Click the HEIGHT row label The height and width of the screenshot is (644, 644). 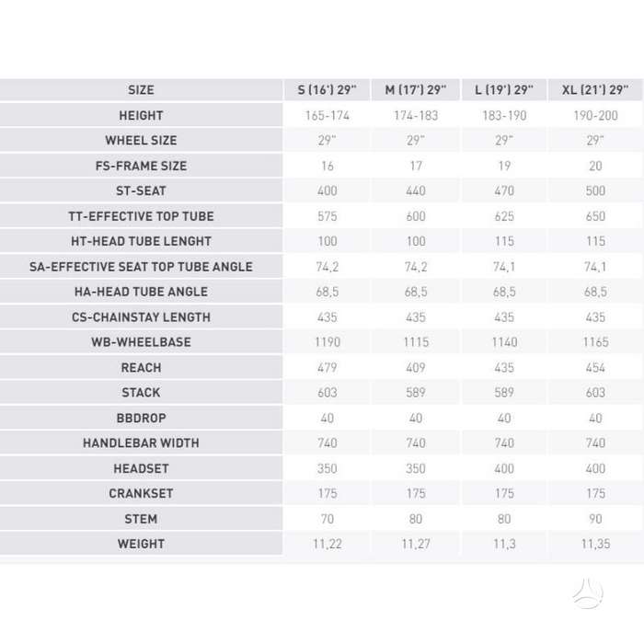click(141, 115)
